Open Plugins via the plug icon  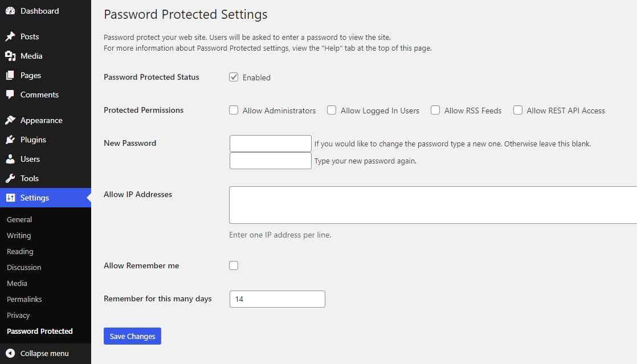(10, 140)
